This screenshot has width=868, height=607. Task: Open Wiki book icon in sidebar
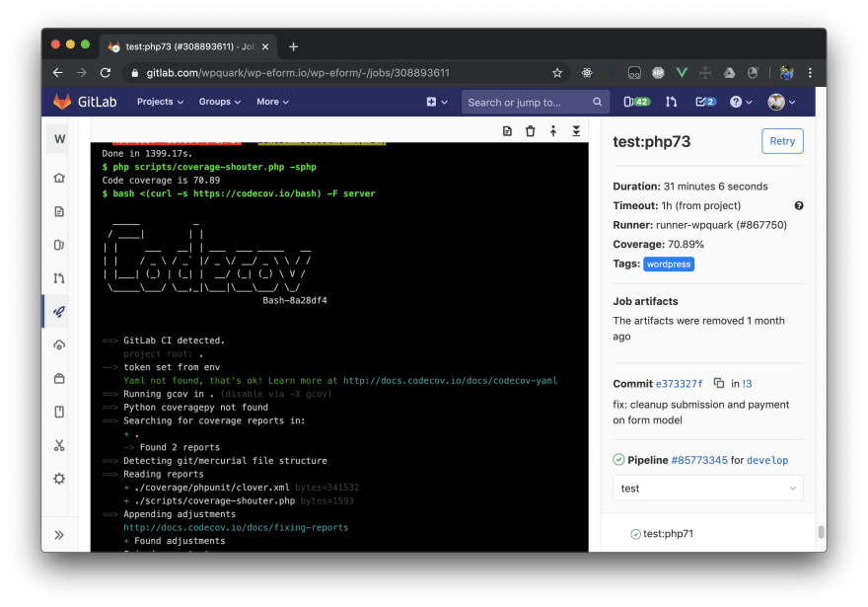point(59,412)
